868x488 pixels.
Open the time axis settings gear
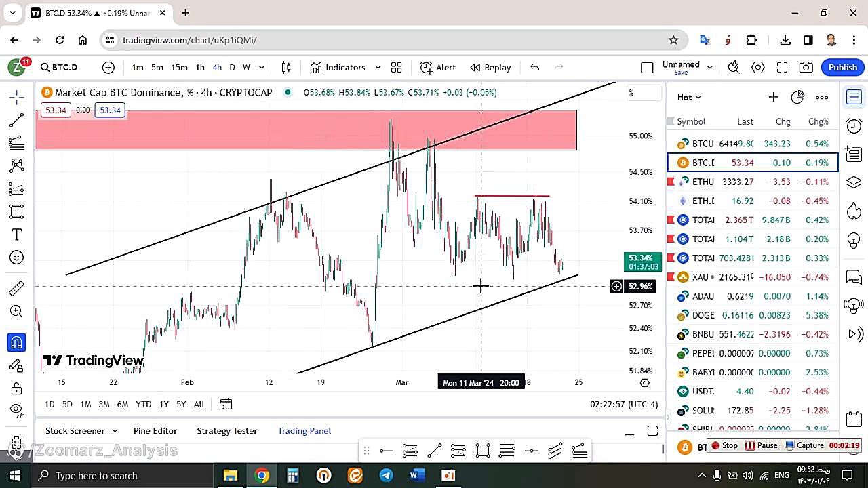click(x=644, y=383)
